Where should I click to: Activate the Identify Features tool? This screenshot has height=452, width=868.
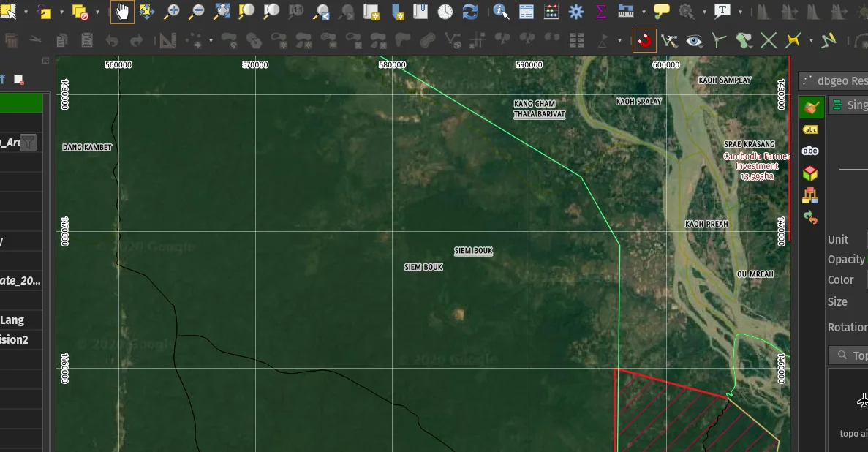click(x=501, y=12)
